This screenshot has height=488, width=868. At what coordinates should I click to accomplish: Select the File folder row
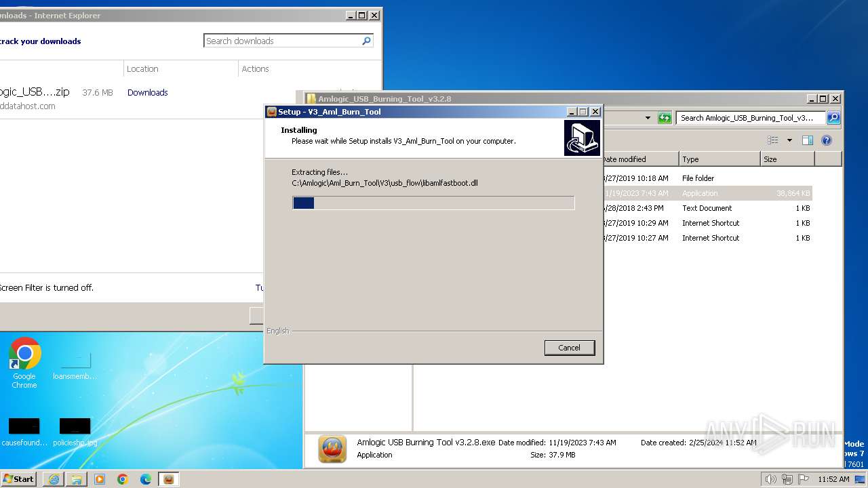point(706,178)
